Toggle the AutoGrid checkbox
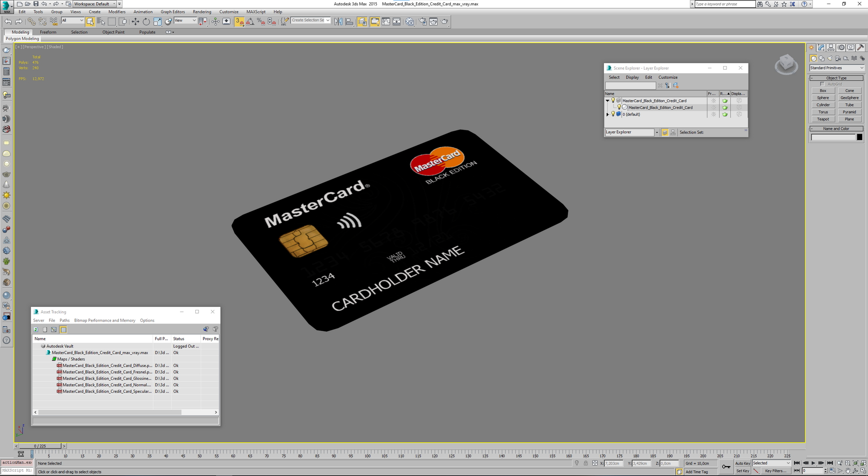Screen dimensions: 868x476 pyautogui.click(x=822, y=84)
